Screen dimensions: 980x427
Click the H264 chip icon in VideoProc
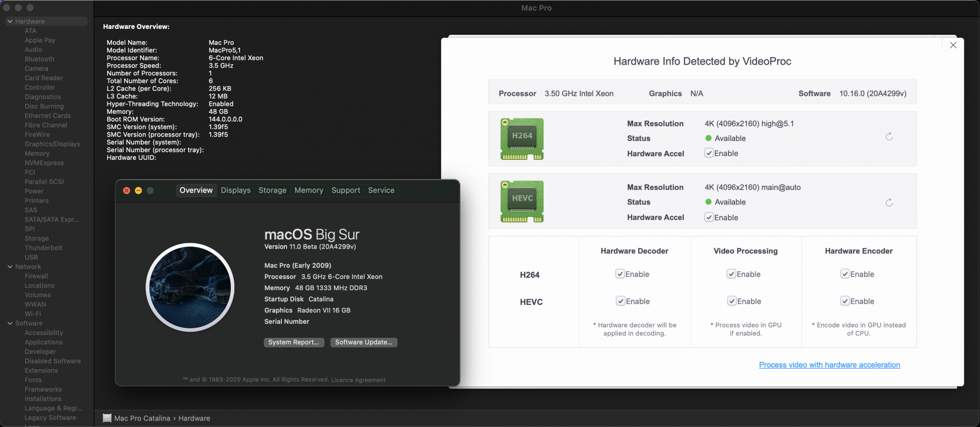[x=522, y=139]
